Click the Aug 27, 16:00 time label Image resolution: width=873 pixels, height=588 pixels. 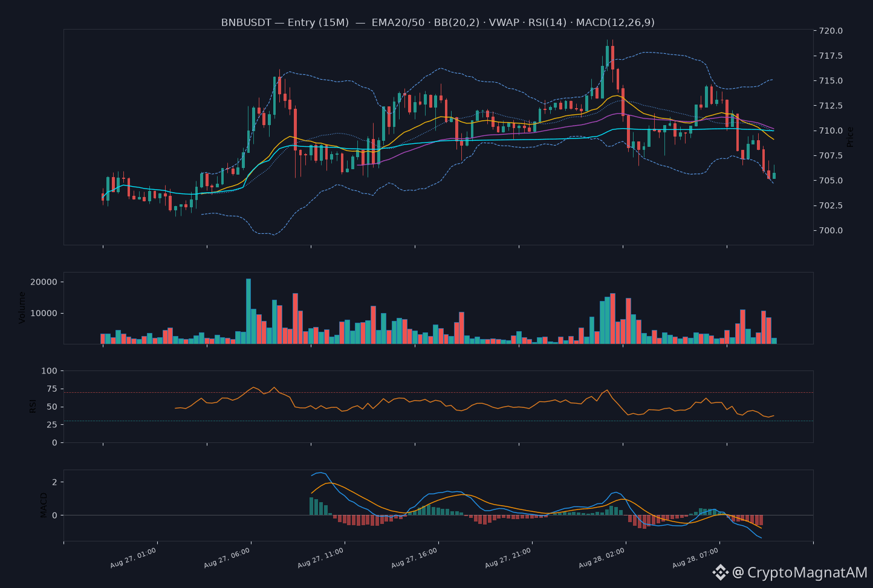[414, 558]
